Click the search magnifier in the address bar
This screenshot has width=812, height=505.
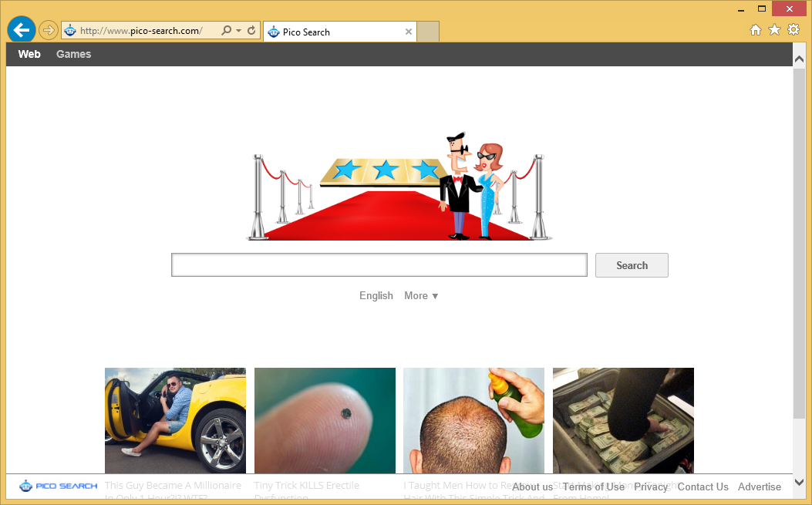[224, 29]
